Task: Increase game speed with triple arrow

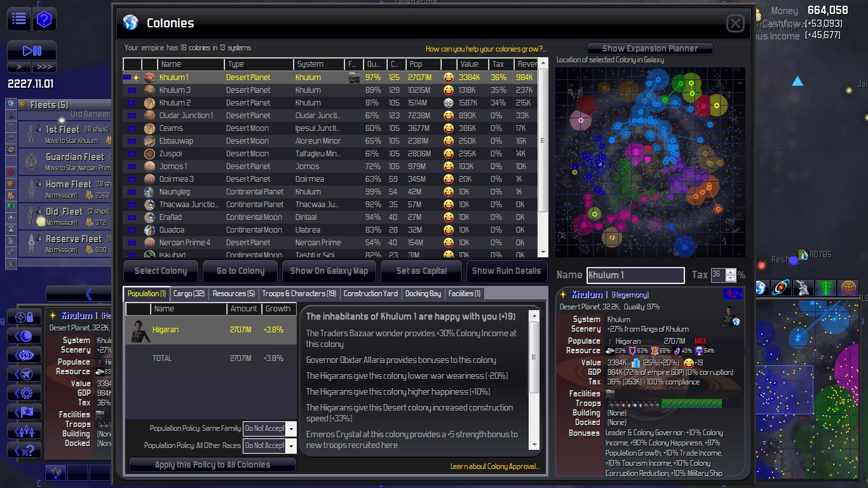Action: [44, 67]
